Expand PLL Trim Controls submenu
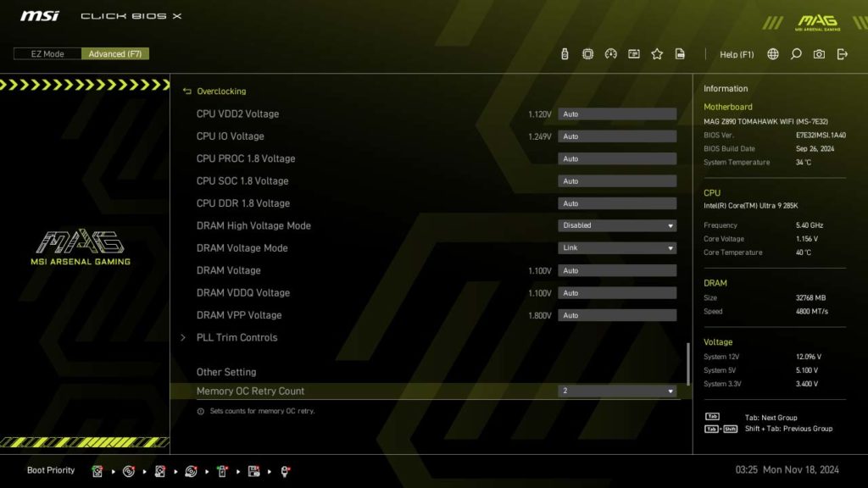868x488 pixels. coord(237,337)
